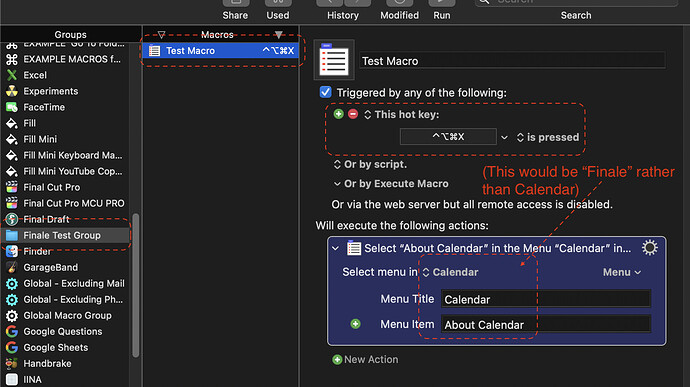Image resolution: width=690 pixels, height=387 pixels.
Task: Click the Search field in toolbar
Action: (576, 3)
